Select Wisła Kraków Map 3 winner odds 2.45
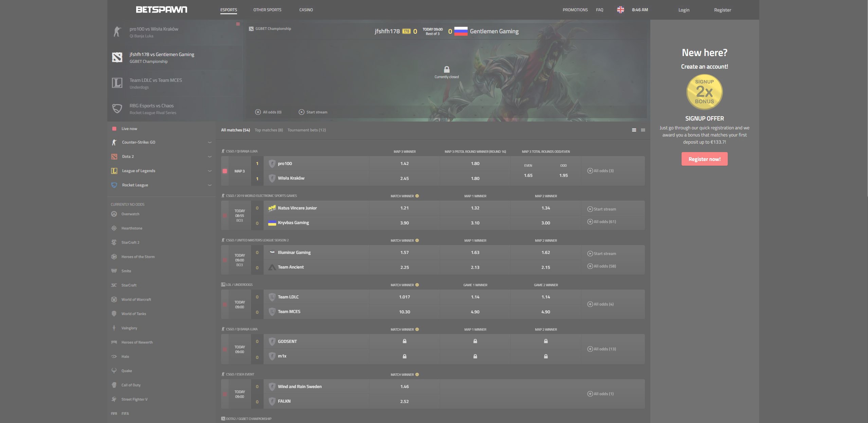868x423 pixels. pyautogui.click(x=404, y=178)
